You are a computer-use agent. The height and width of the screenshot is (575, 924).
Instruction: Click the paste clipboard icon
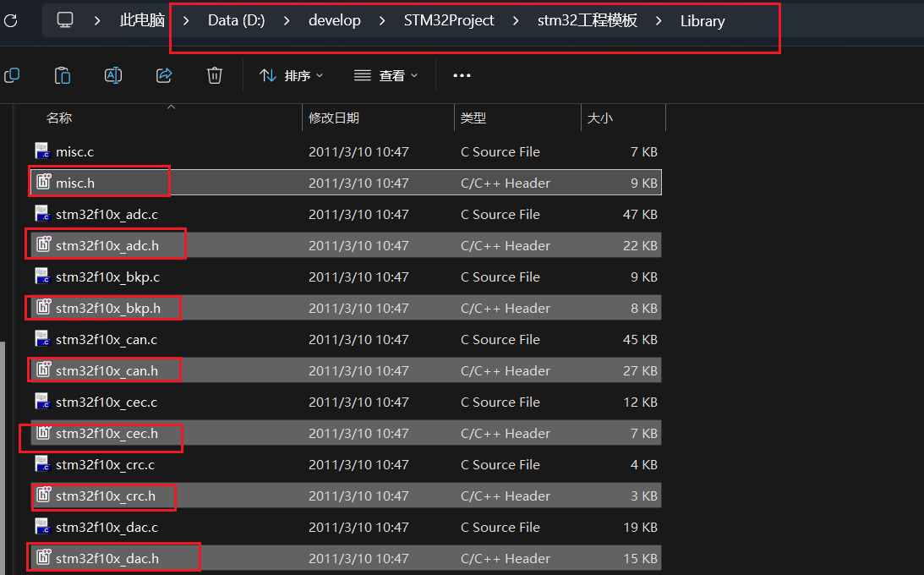(63, 75)
